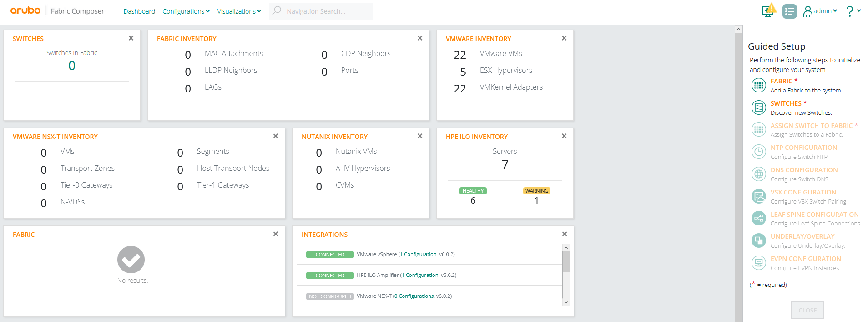
Task: Click the Integrations scrollbar up arrow
Action: [x=566, y=247]
